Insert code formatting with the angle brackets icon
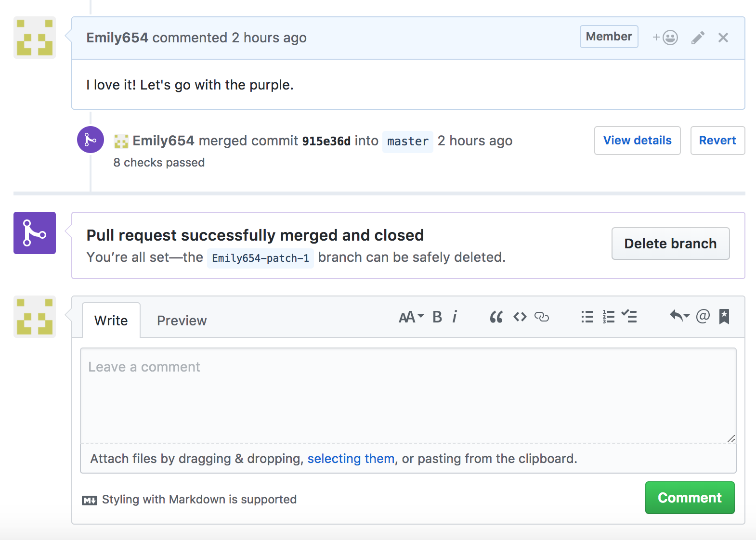 (520, 317)
